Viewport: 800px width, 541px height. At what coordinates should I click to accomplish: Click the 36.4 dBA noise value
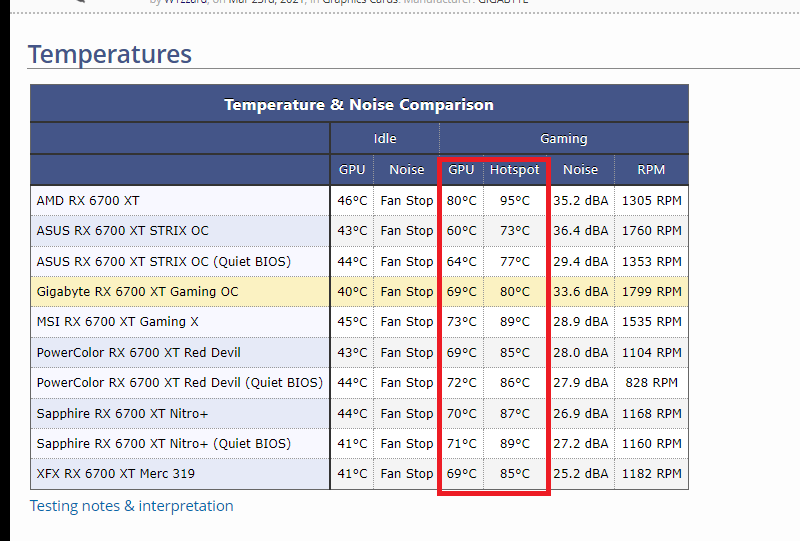click(581, 231)
